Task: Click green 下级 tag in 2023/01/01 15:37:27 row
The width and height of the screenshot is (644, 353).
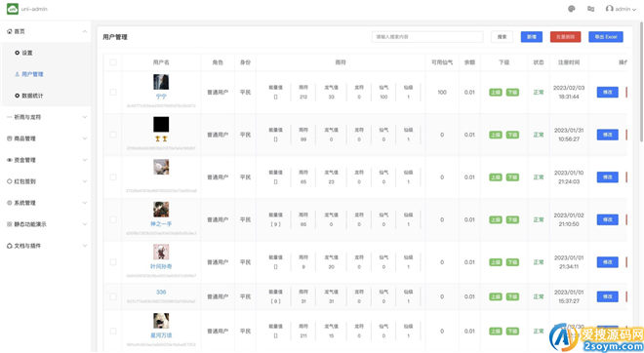Action: (512, 296)
